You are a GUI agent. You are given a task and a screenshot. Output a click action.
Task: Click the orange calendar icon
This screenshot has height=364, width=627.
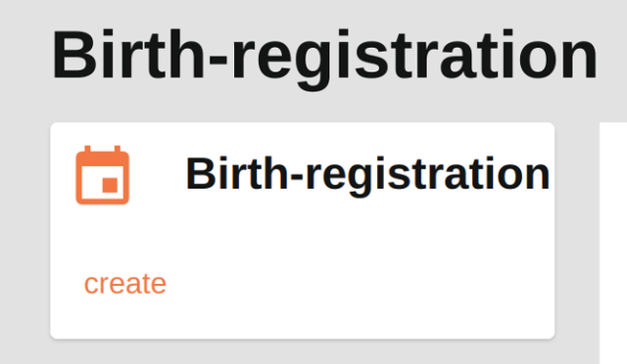click(102, 175)
